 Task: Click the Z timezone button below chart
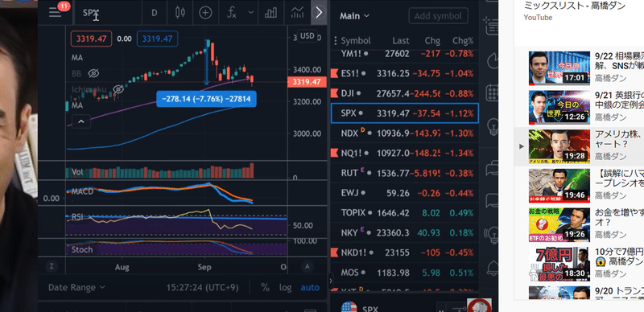[x=52, y=266]
